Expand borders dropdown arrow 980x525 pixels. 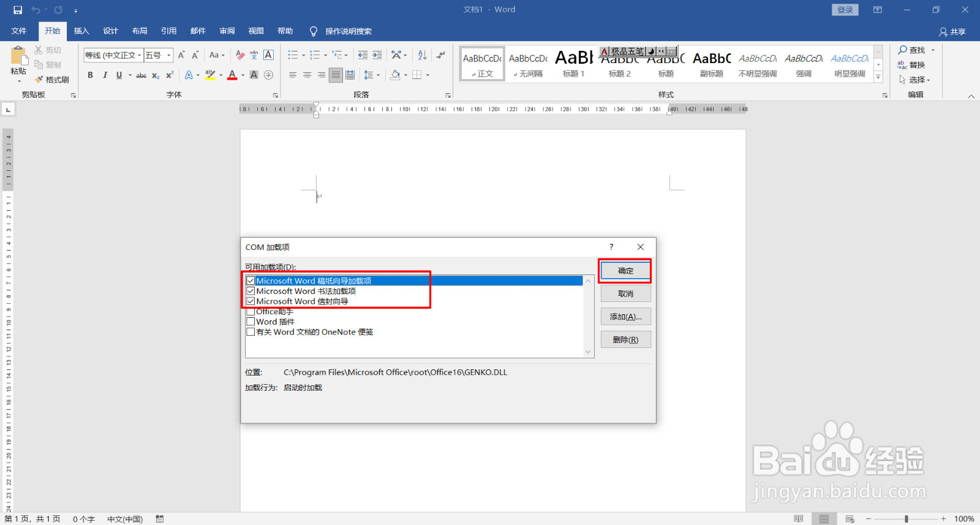click(x=428, y=75)
